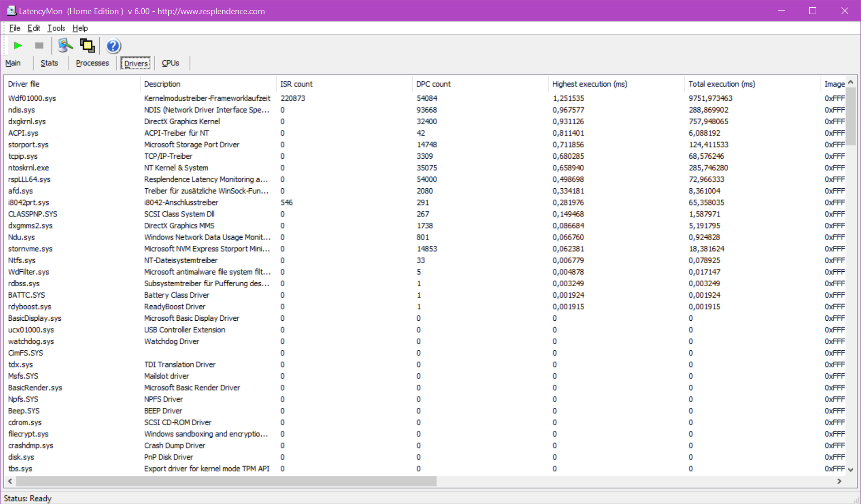The height and width of the screenshot is (504, 861).
Task: Select the stornvme.sys driver row
Action: (426, 249)
